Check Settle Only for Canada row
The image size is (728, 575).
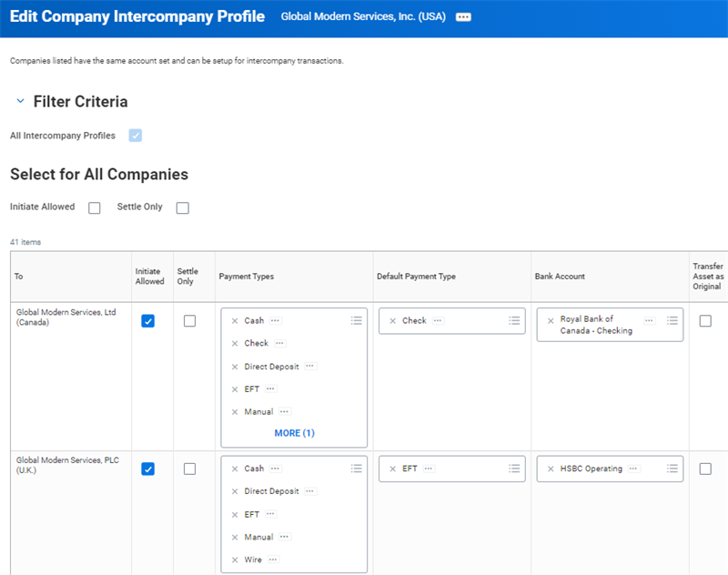[189, 320]
